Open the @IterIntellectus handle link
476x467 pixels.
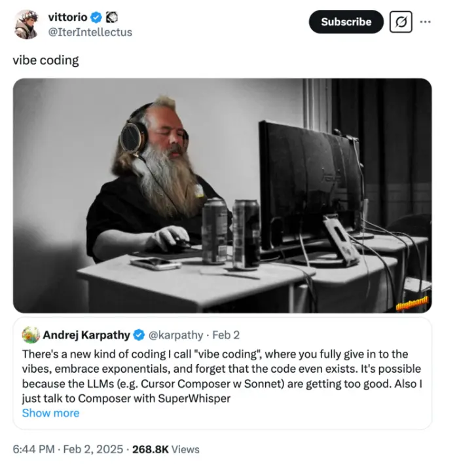(x=90, y=32)
